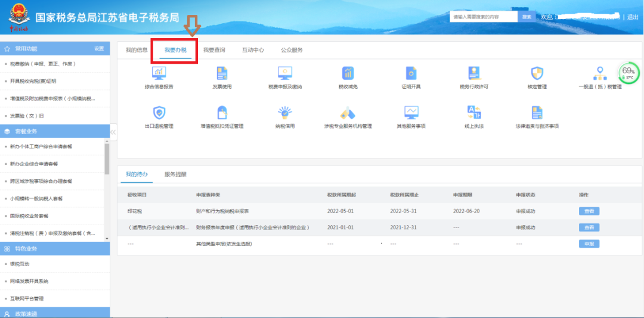Click the 套餐业务 section icon
Screen dimensions: 644x318
7,131
